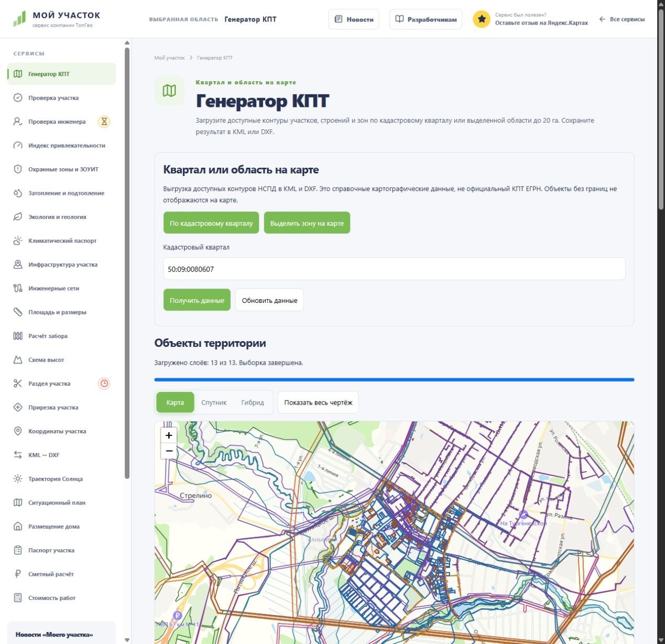Click the Генератор КПТ map icon in sidebar
This screenshot has height=644, width=665.
[18, 74]
